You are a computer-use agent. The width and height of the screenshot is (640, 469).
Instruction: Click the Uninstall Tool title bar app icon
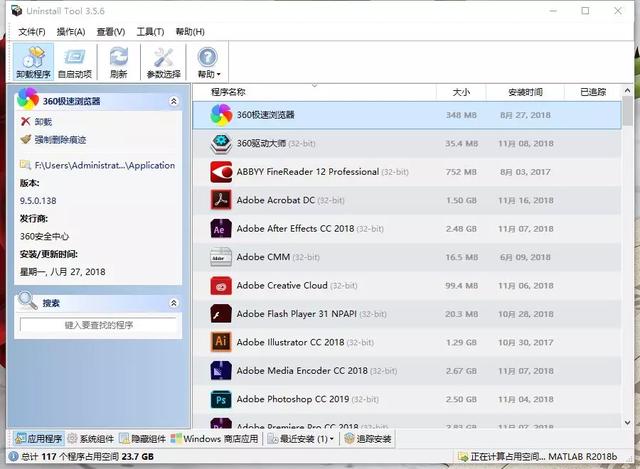tap(16, 11)
